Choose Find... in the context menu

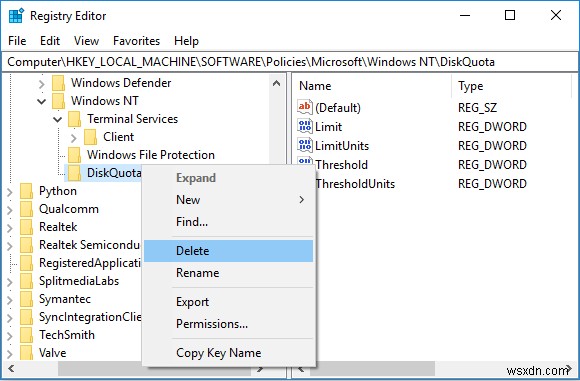[228, 222]
